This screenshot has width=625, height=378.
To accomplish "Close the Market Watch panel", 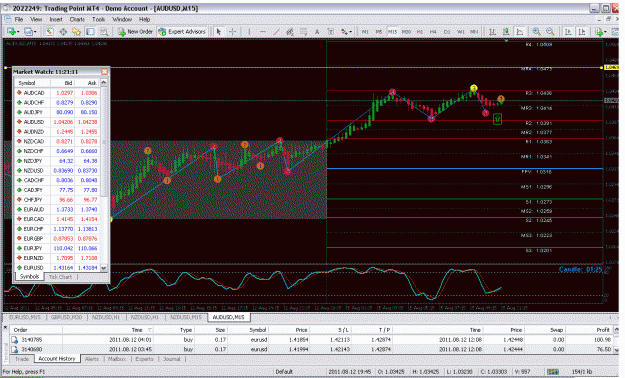I will (104, 72).
